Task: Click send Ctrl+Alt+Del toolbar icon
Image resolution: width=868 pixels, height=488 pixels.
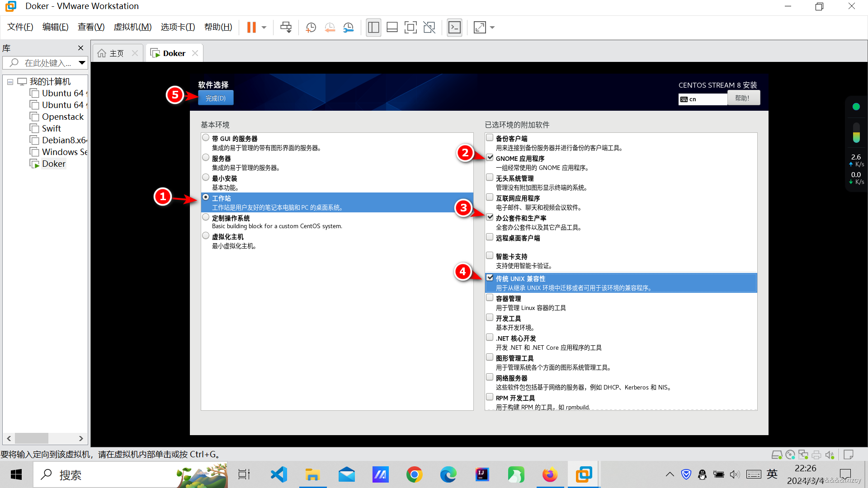Action: [286, 28]
